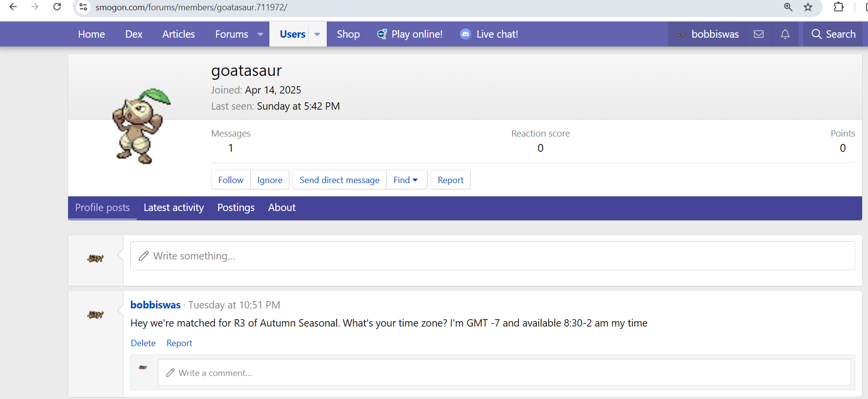Expand the Users dropdown arrow
This screenshot has width=868, height=399.
point(317,34)
